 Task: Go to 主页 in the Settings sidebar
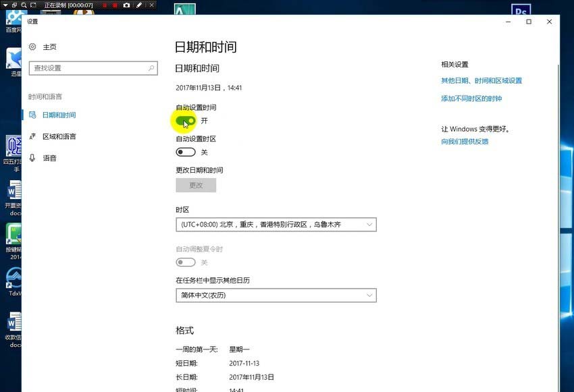(49, 47)
